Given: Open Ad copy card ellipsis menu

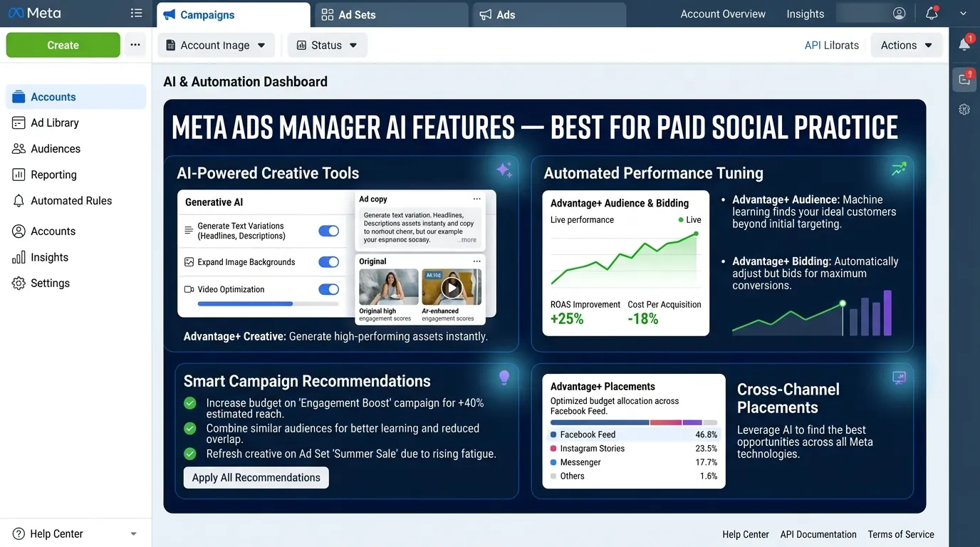Looking at the screenshot, I should [x=477, y=199].
